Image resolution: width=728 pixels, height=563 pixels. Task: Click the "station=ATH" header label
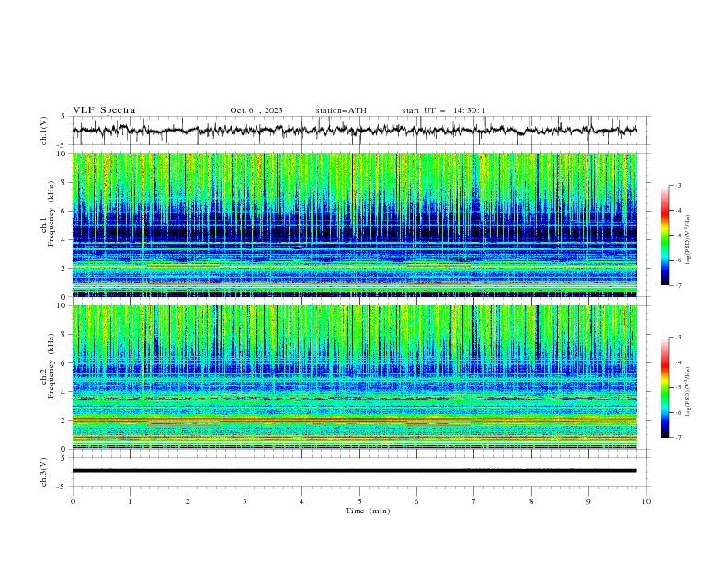coord(341,110)
